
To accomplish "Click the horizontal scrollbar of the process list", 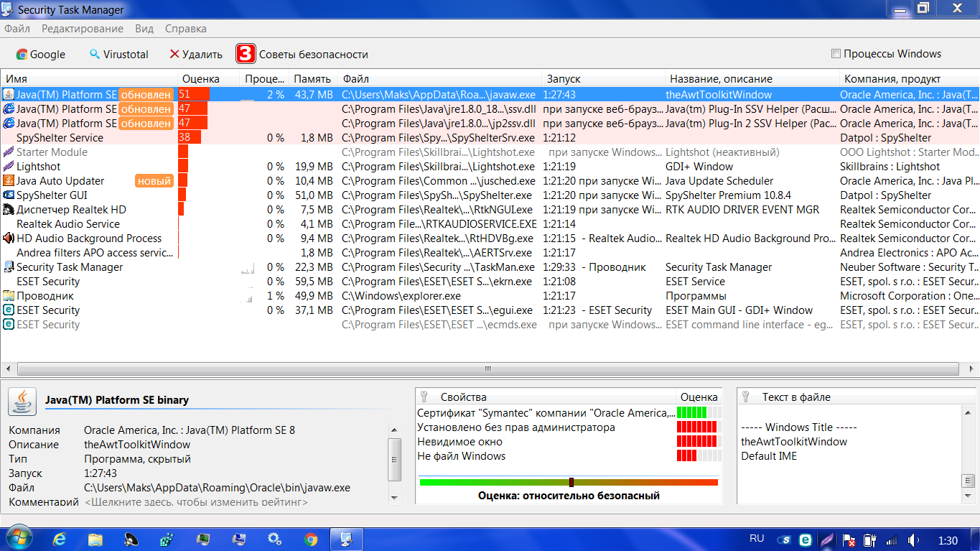I will [487, 369].
